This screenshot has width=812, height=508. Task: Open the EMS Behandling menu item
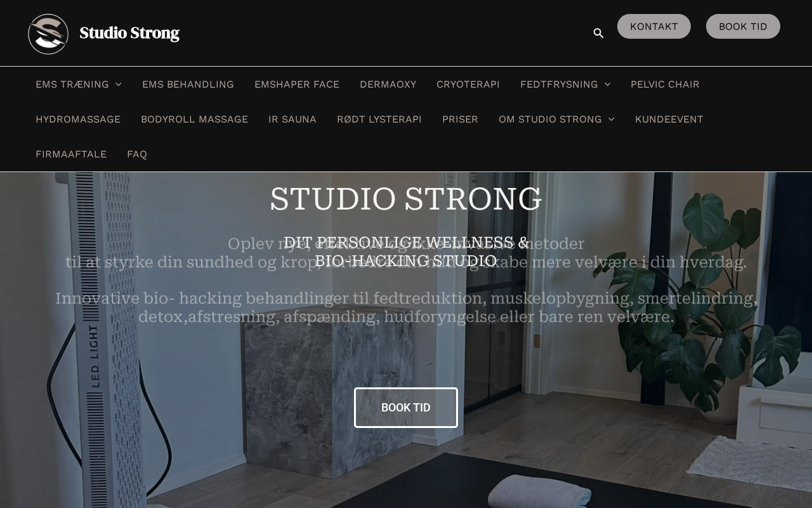click(x=188, y=84)
